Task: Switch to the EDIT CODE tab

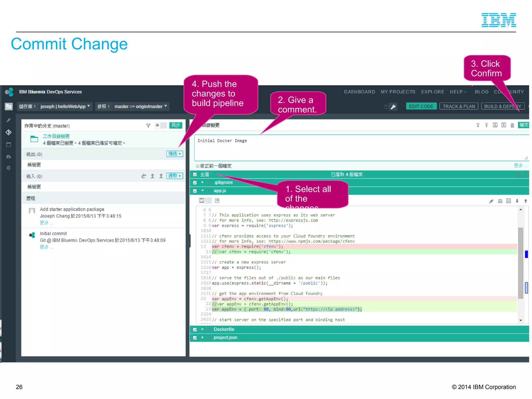Action: [x=421, y=107]
